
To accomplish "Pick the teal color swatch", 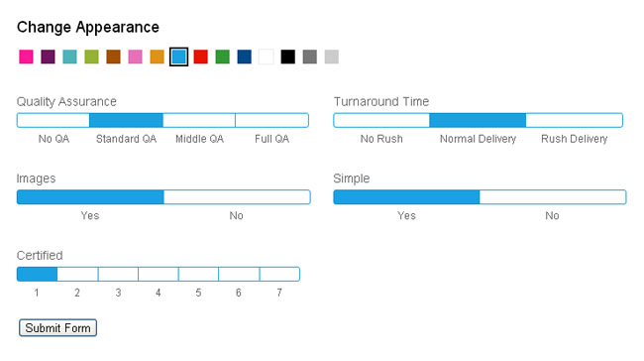I will point(69,57).
